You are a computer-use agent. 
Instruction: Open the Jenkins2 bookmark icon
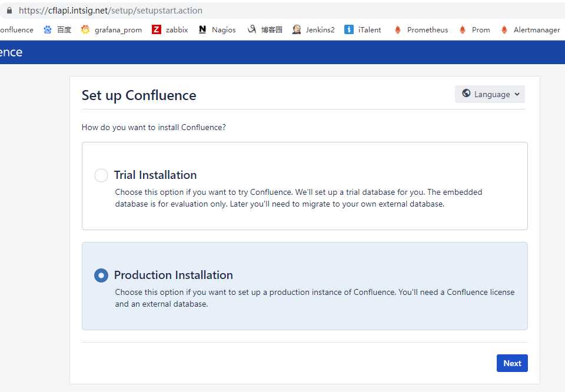[297, 29]
